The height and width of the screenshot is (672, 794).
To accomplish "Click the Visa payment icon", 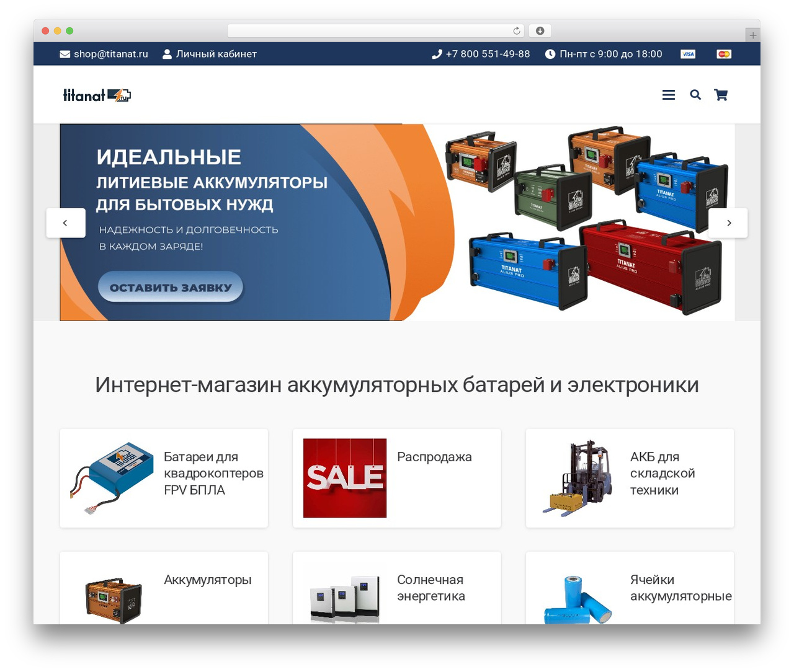I will point(688,54).
